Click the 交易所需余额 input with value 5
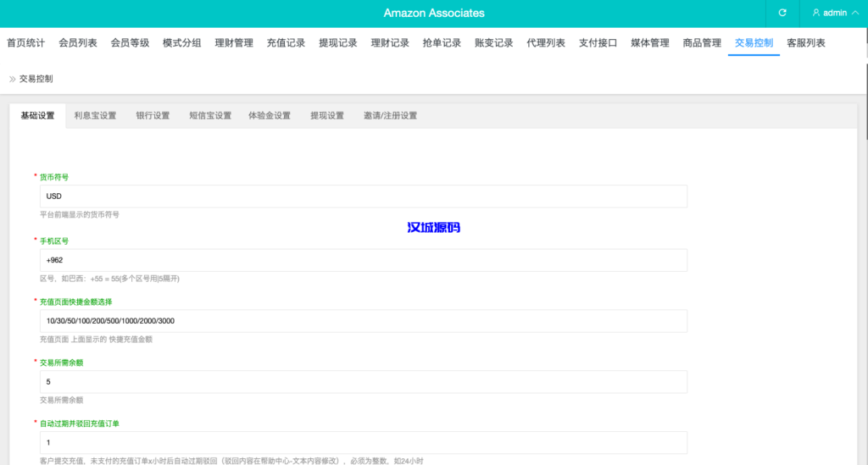The width and height of the screenshot is (868, 465). [364, 381]
